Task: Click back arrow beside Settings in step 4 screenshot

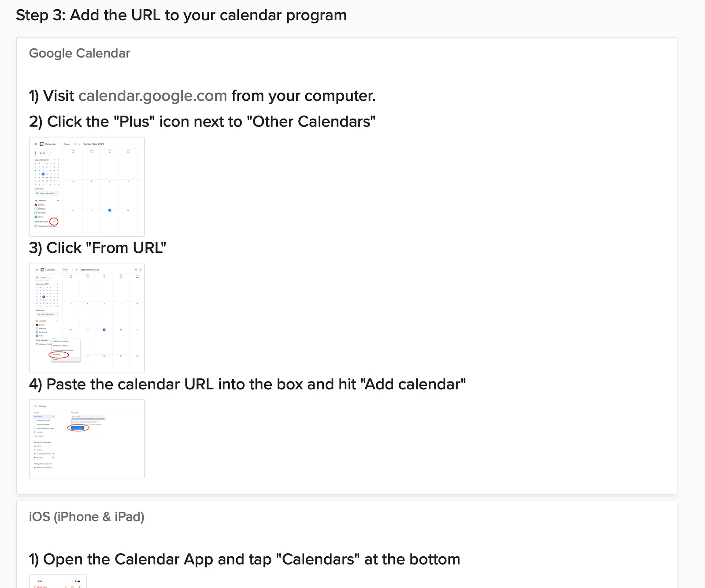Action: pos(35,406)
